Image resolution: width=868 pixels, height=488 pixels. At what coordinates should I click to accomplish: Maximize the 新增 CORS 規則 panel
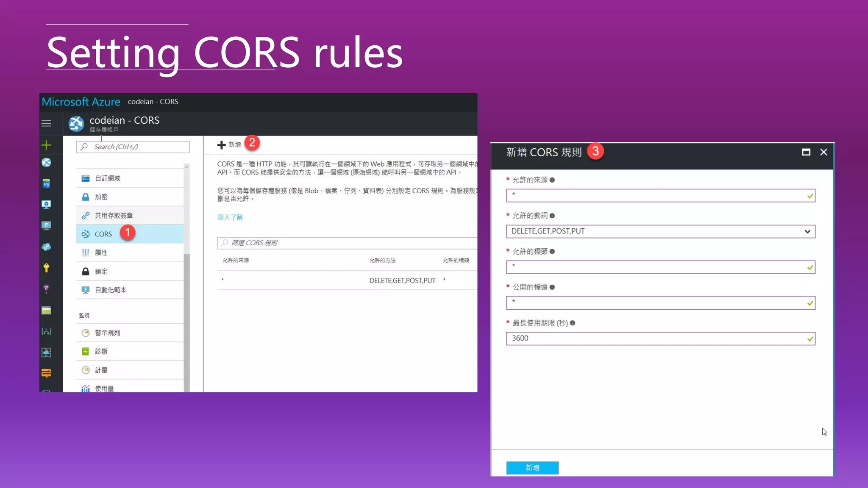pyautogui.click(x=806, y=152)
